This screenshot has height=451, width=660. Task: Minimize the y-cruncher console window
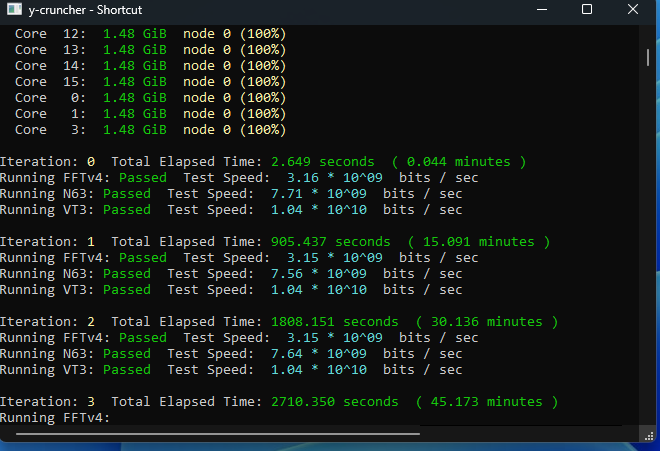tap(541, 10)
